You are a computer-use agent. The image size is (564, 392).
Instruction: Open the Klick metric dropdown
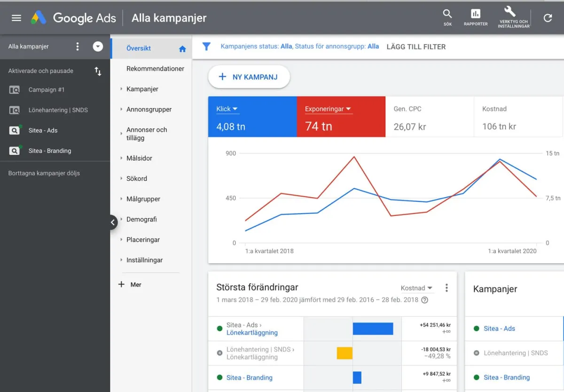tap(227, 109)
